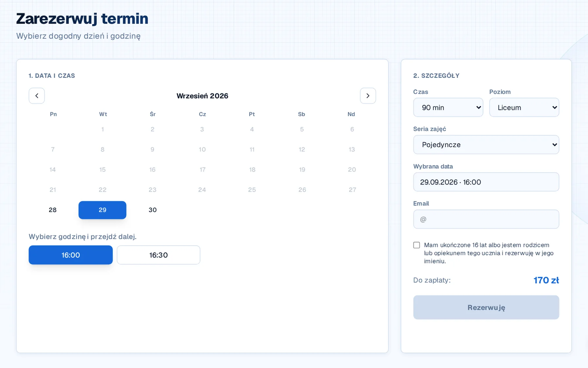This screenshot has height=368, width=588.
Task: Pick September 29 in the calendar
Action: point(102,210)
